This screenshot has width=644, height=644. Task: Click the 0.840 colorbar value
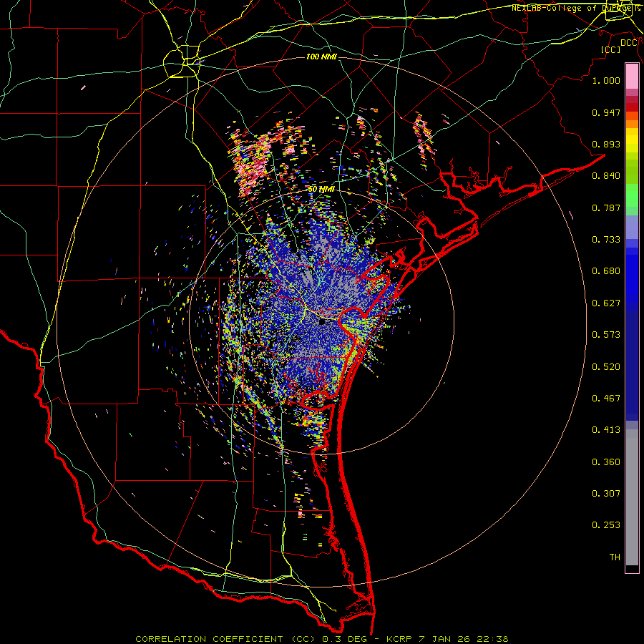(606, 176)
